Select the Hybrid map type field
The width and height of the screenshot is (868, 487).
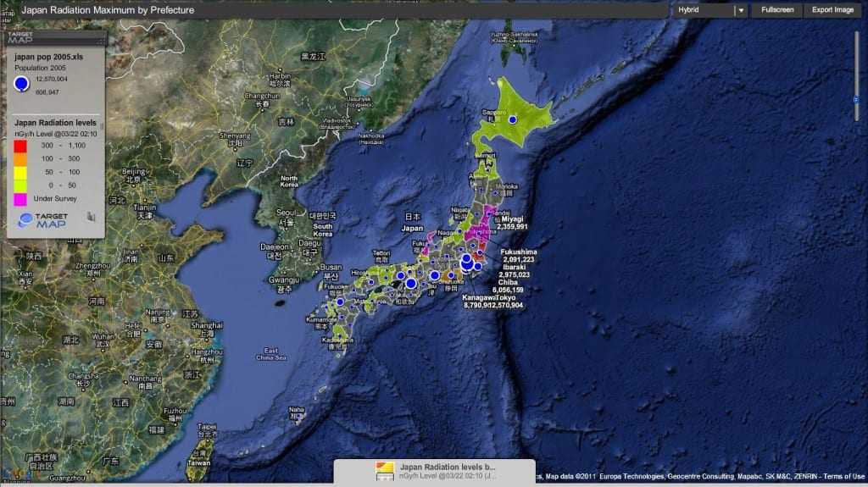pyautogui.click(x=702, y=10)
